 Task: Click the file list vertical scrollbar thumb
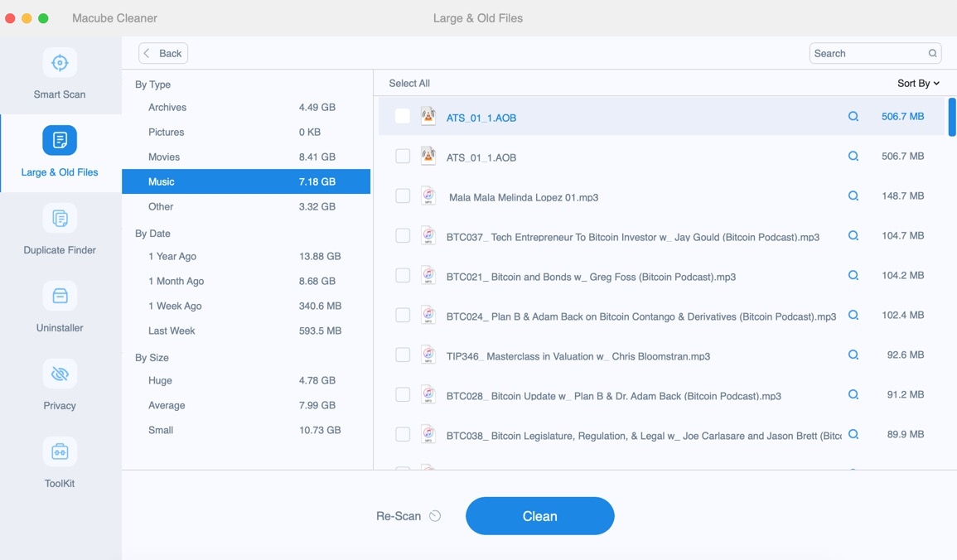[951, 117]
